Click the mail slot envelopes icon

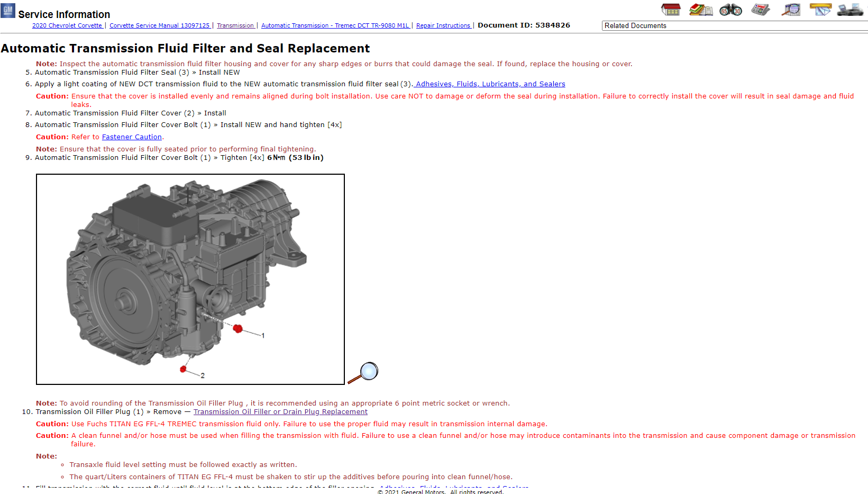820,10
